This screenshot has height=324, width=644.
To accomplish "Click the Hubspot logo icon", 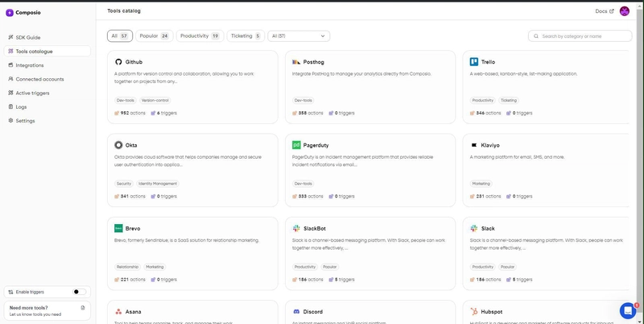I will point(474,312).
